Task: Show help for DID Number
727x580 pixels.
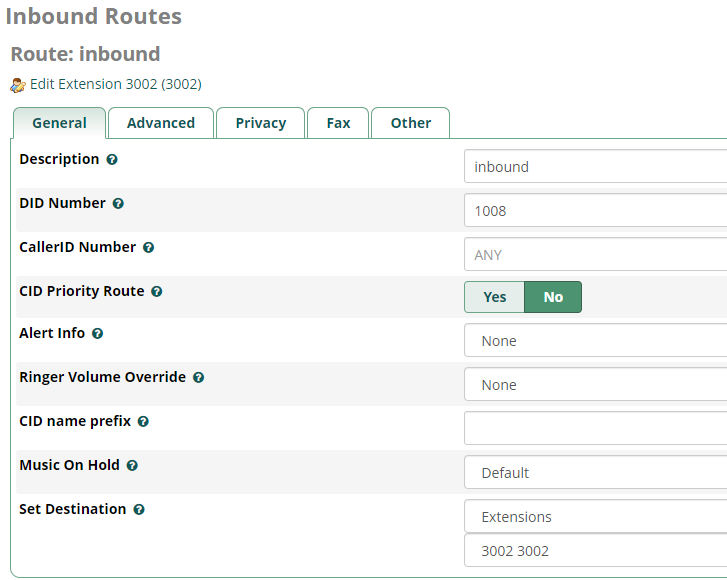Action: coord(118,204)
